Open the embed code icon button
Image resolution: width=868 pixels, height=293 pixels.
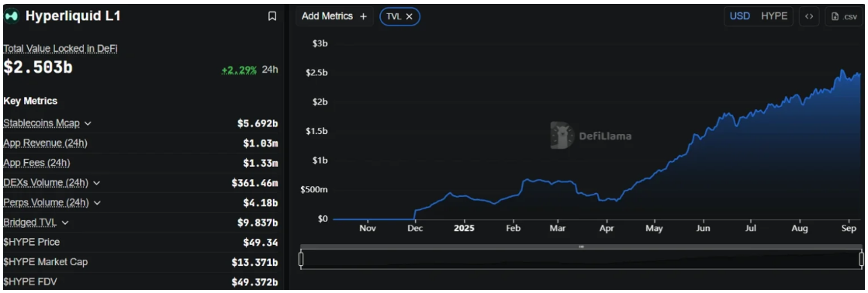pos(809,16)
